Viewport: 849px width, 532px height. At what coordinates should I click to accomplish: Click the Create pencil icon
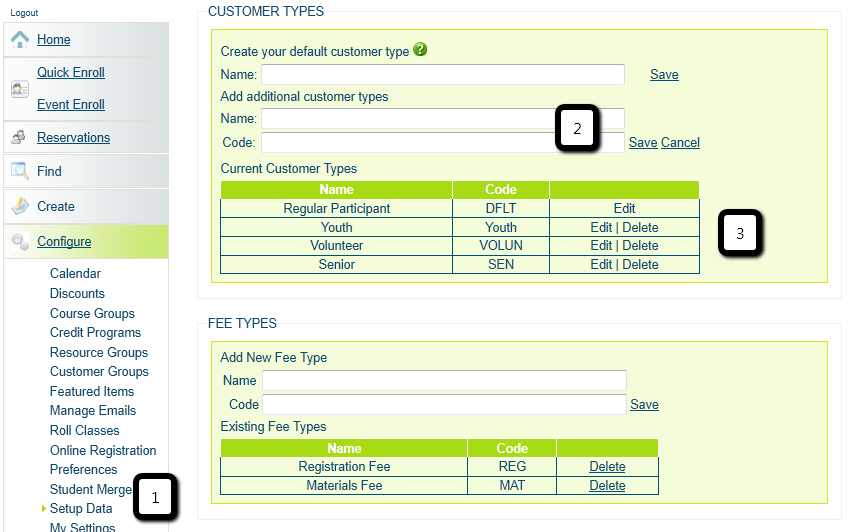coord(20,206)
